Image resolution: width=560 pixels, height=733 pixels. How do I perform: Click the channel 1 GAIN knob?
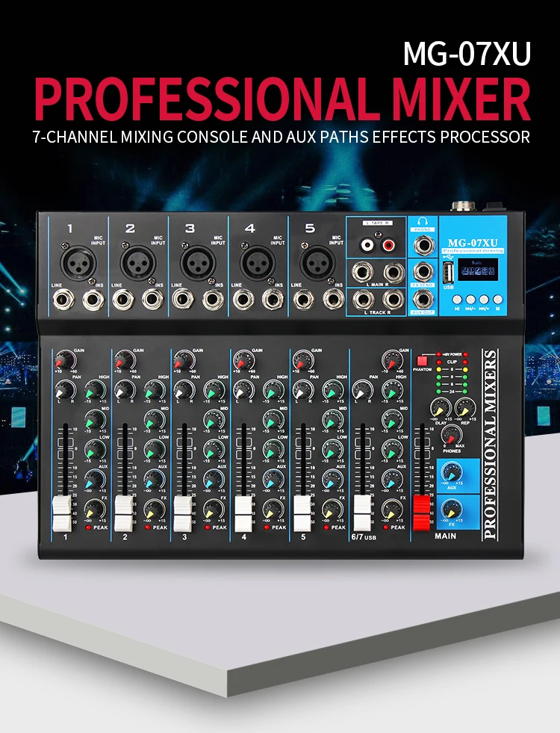(64, 360)
